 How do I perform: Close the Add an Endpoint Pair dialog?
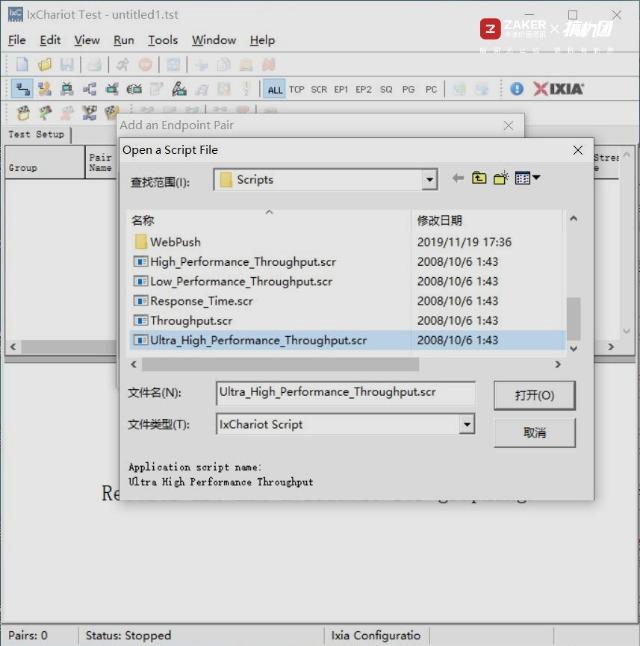point(508,125)
